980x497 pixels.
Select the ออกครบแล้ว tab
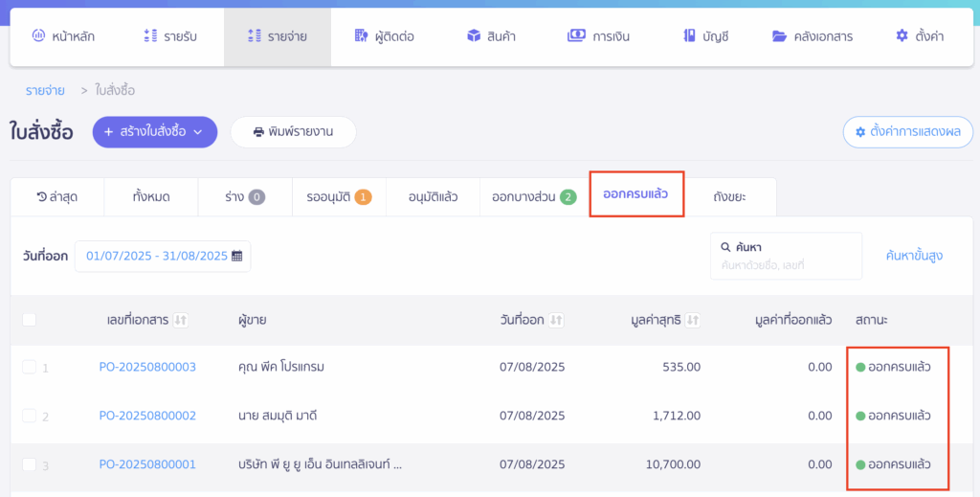coord(636,194)
